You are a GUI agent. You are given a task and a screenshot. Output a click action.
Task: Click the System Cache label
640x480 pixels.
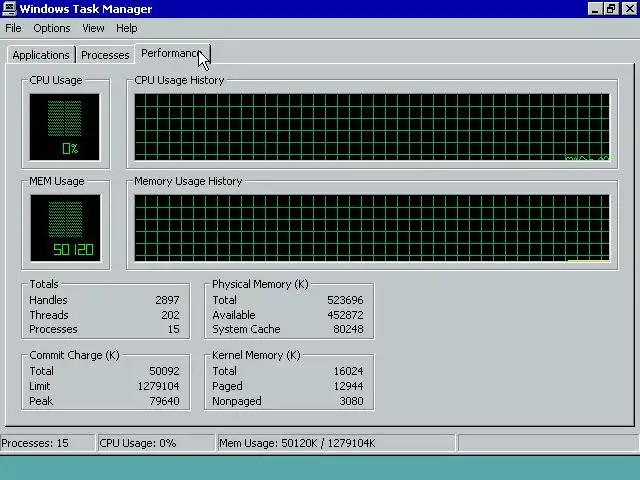[246, 329]
